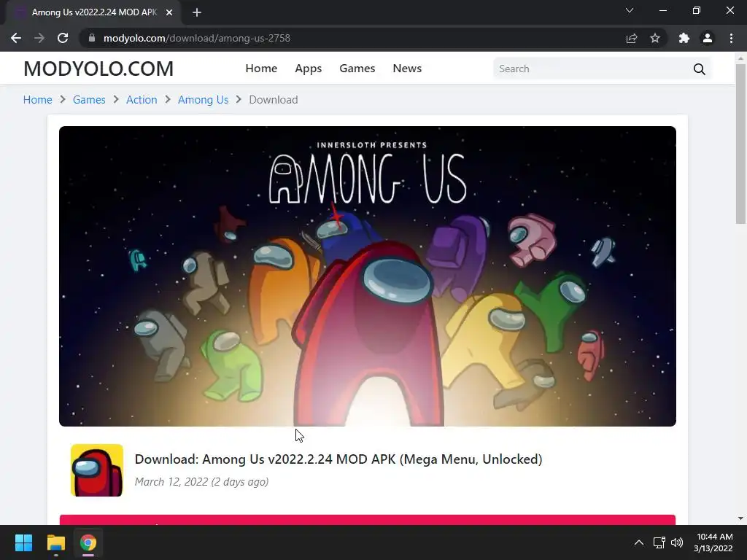Open the Extensions puzzle icon
This screenshot has height=560, width=747.
point(684,38)
